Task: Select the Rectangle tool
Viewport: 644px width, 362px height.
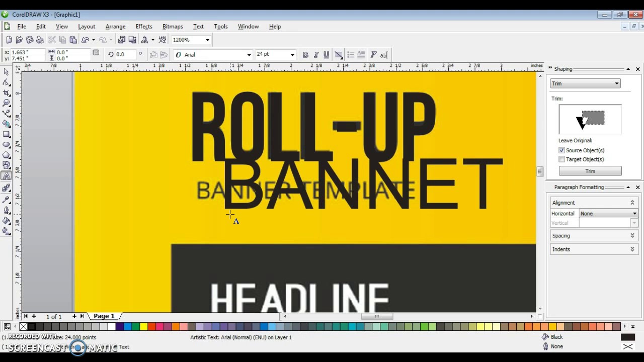Action: 7,134
